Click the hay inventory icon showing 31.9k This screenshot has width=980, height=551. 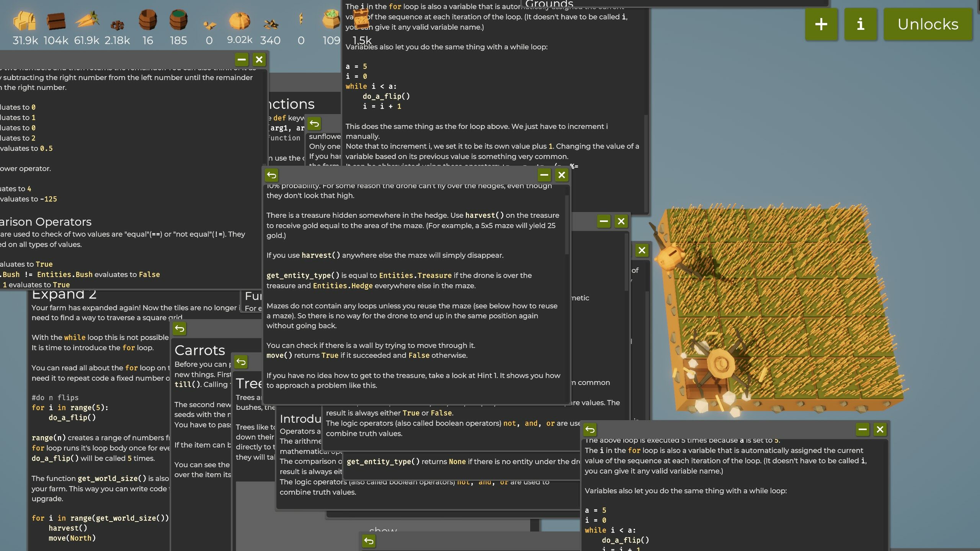24,21
